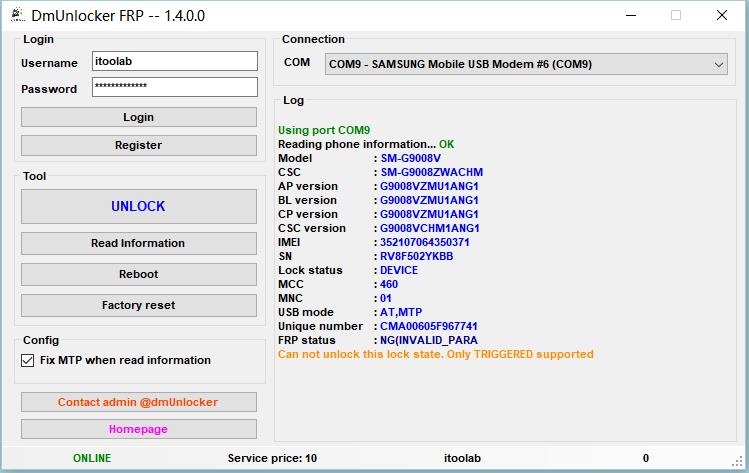Click the AP version value G9008VZMU1ANG1
The image size is (749, 473).
(429, 186)
